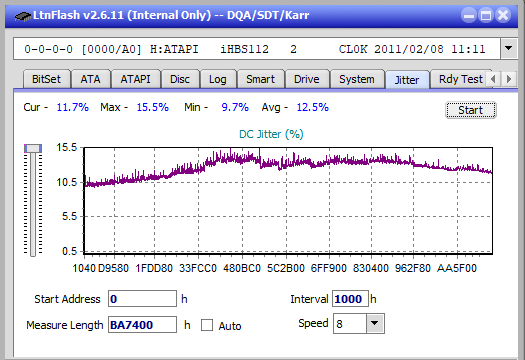
Task: Maximize the LtnFlash window
Action: click(486, 15)
